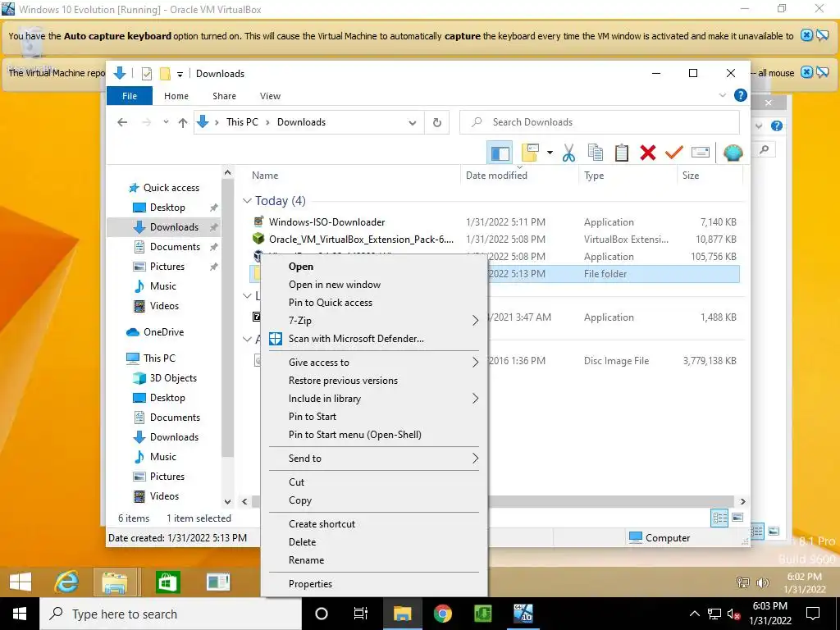The width and height of the screenshot is (840, 630).
Task: Select OneDrive in the navigation pane
Action: coord(163,332)
